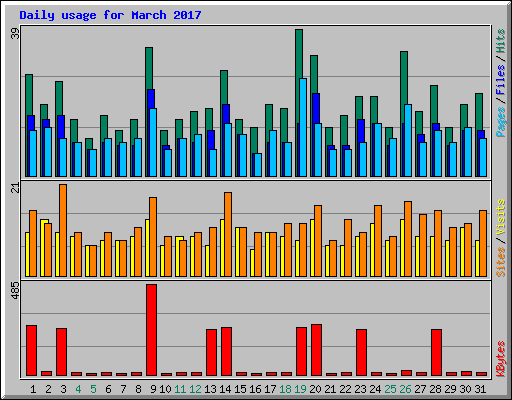
Task: Click day 20 on the x-axis
Action: point(315,389)
